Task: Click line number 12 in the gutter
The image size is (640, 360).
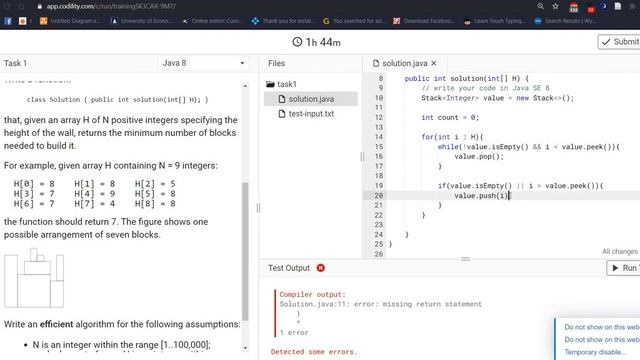Action: tap(379, 118)
